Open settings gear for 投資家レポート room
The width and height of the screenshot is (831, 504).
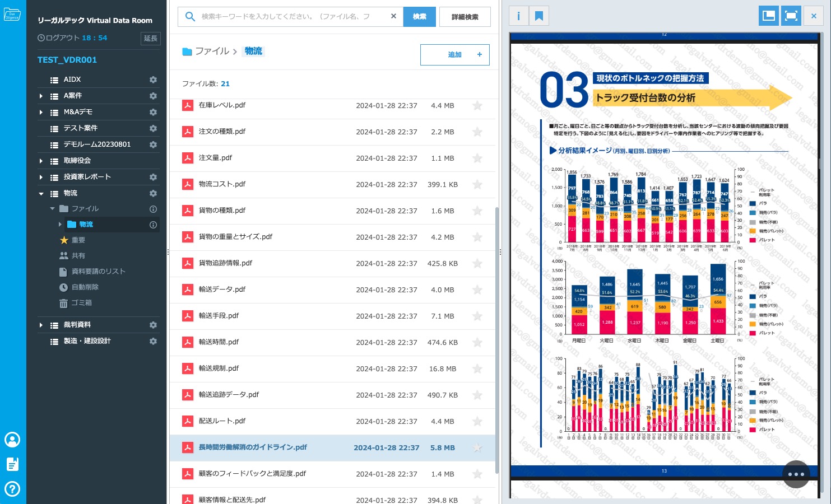pos(153,177)
